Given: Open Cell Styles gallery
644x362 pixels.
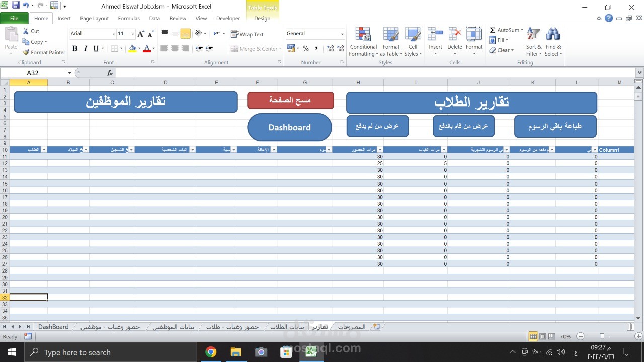Looking at the screenshot, I should click(413, 42).
